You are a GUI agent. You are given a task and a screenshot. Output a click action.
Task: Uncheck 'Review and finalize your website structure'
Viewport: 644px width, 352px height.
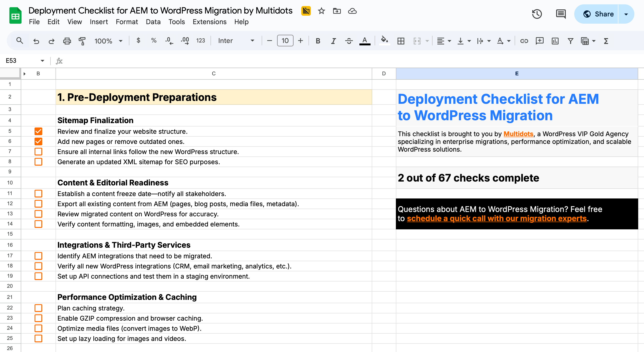click(x=38, y=131)
